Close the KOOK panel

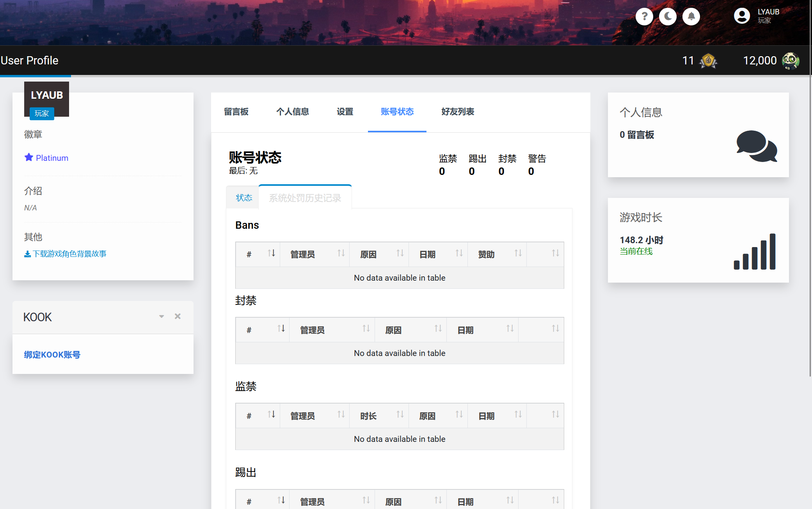click(178, 316)
